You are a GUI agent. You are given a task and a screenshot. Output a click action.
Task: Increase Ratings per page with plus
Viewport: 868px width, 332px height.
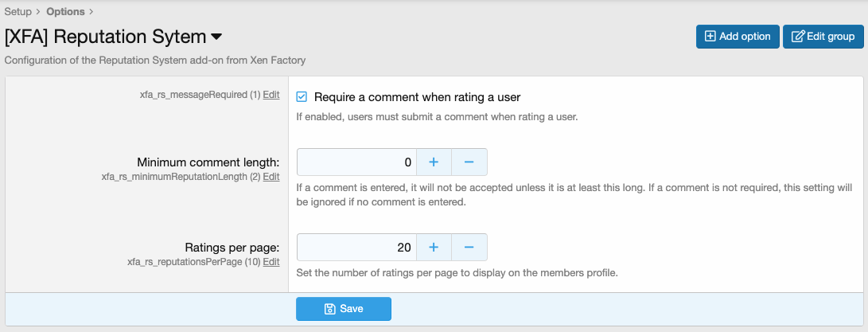click(x=434, y=248)
